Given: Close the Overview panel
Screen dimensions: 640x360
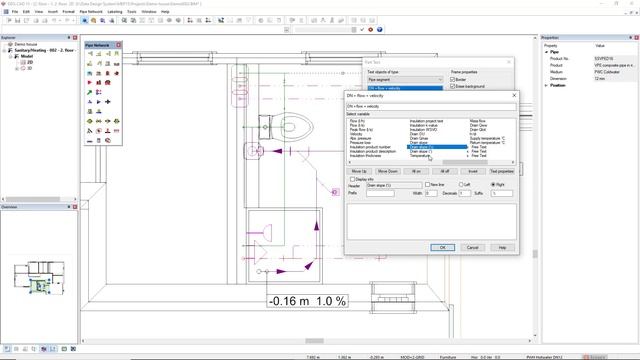Looking at the screenshot, I should coord(75,207).
